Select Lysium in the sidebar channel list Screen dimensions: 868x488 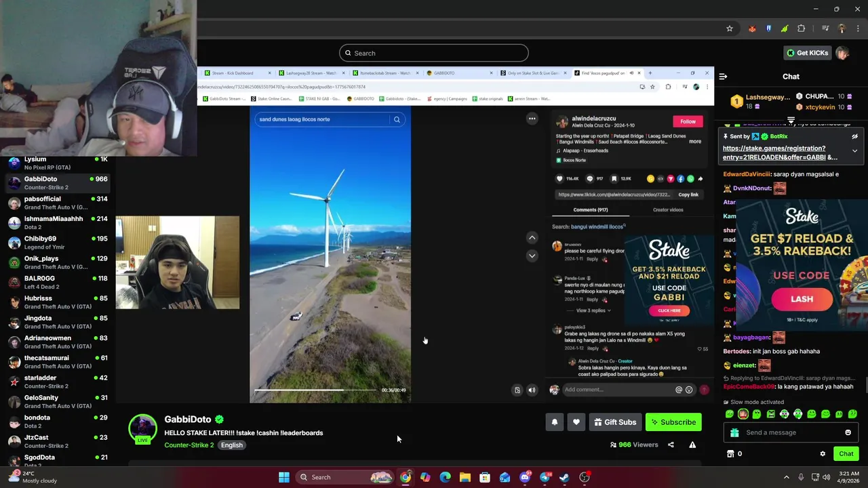pyautogui.click(x=58, y=163)
